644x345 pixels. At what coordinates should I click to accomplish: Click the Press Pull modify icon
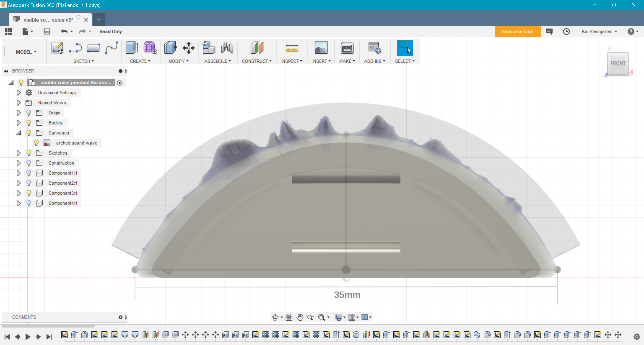pyautogui.click(x=170, y=47)
